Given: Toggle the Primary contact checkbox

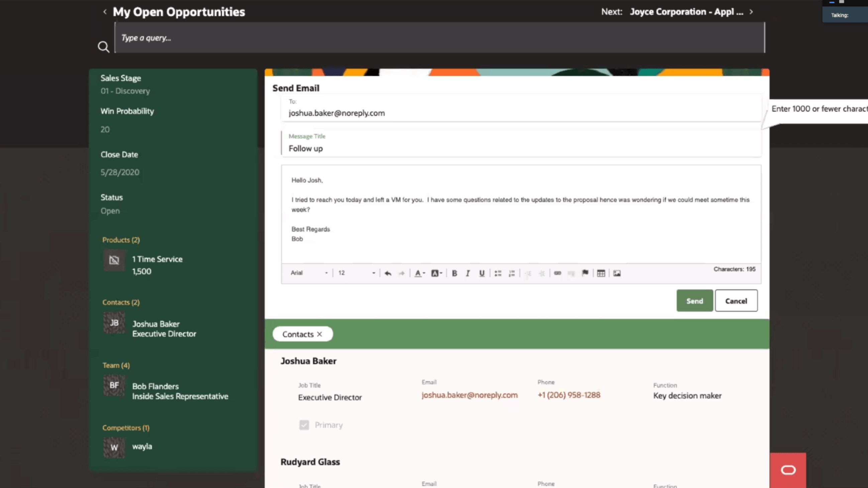Looking at the screenshot, I should point(304,425).
